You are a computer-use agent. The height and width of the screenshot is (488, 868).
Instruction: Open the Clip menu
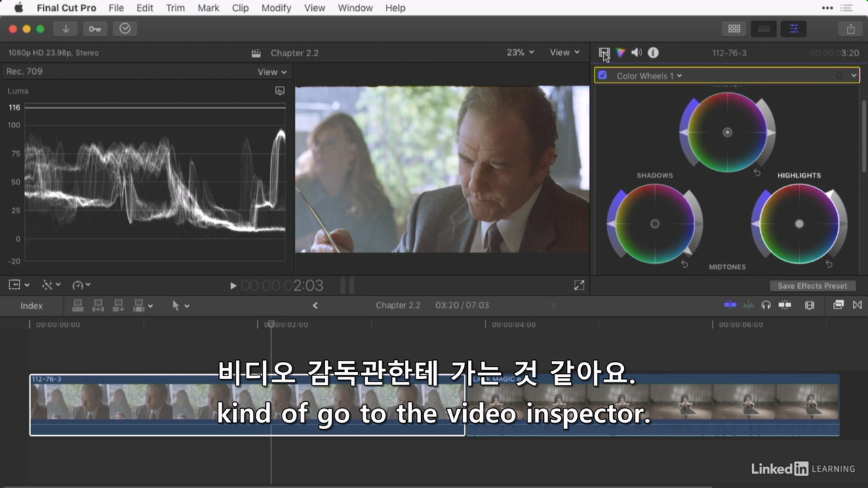pos(240,8)
